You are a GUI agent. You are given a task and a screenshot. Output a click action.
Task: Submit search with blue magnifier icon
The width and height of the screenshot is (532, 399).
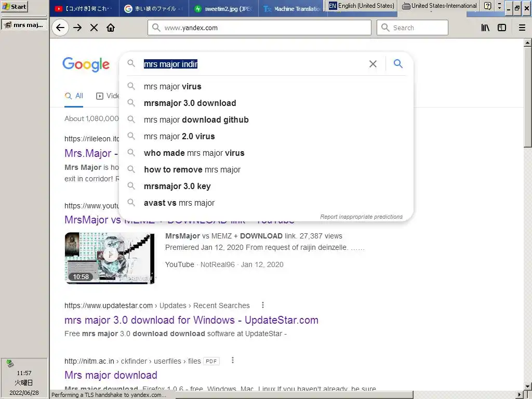pos(398,63)
